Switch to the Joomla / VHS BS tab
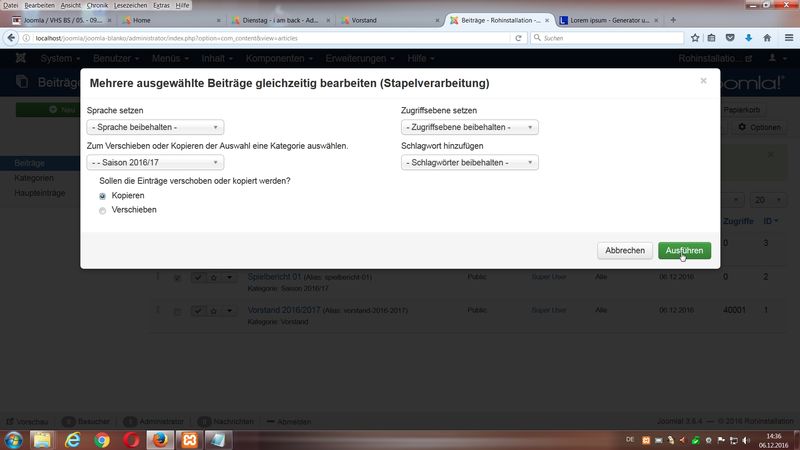This screenshot has height=450, width=800. click(x=61, y=20)
